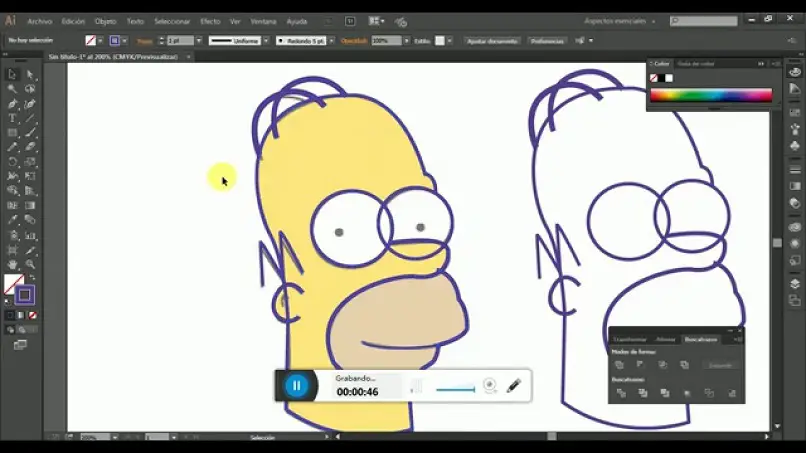Open the Efecto menu

[x=210, y=22]
